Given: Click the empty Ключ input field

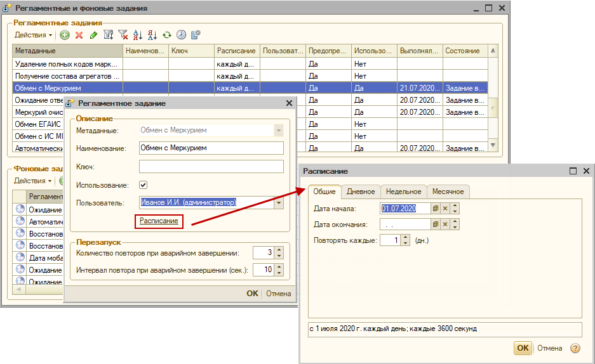Looking at the screenshot, I should [x=211, y=166].
